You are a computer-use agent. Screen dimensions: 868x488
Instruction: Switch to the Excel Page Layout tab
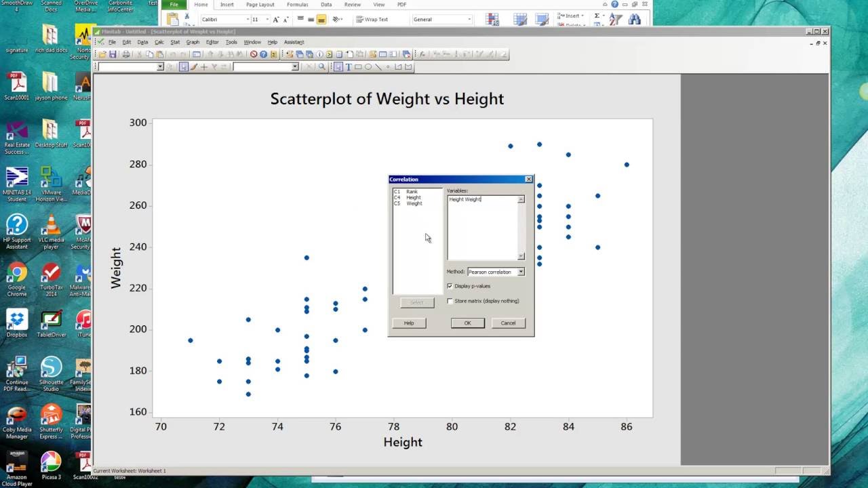click(x=260, y=5)
